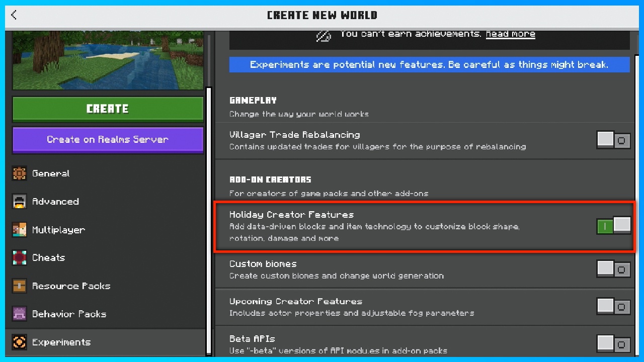Image resolution: width=644 pixels, height=362 pixels.
Task: Click the Multiplayer character face icon
Action: click(19, 230)
